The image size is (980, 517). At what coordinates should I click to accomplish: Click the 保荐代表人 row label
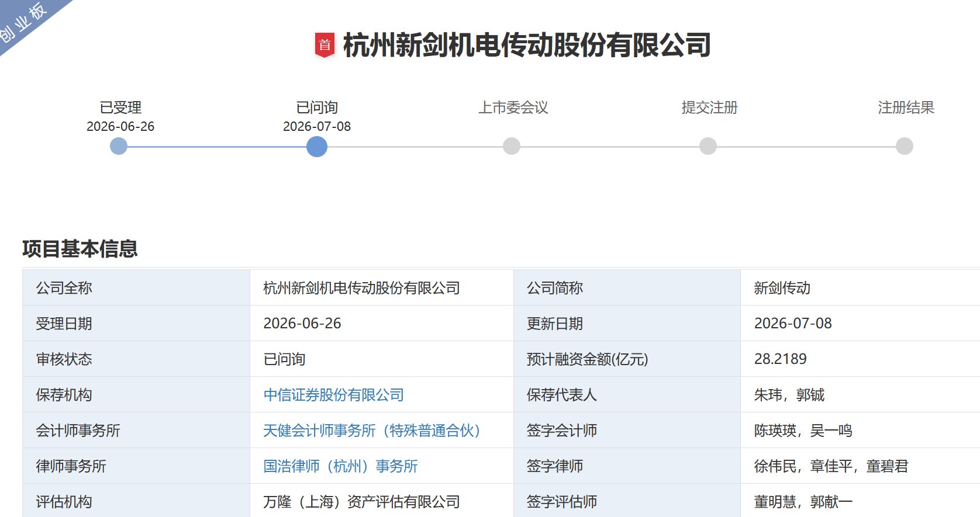[562, 395]
